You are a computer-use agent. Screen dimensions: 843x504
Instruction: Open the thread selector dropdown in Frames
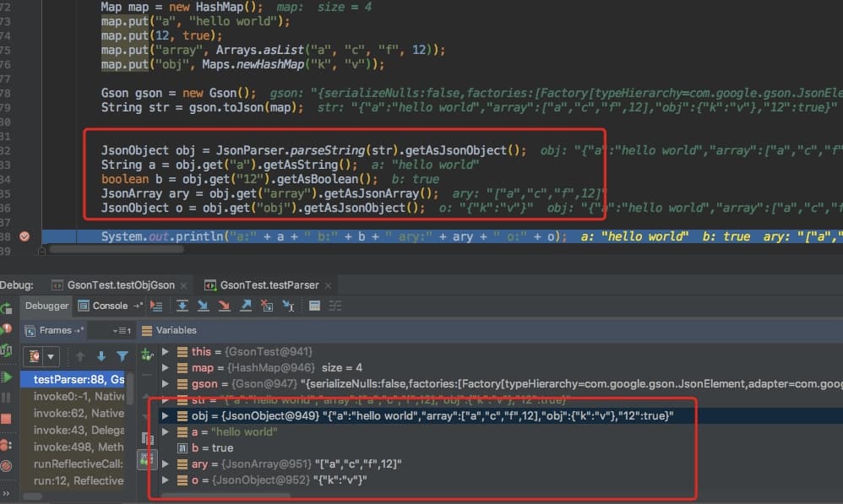pyautogui.click(x=41, y=356)
